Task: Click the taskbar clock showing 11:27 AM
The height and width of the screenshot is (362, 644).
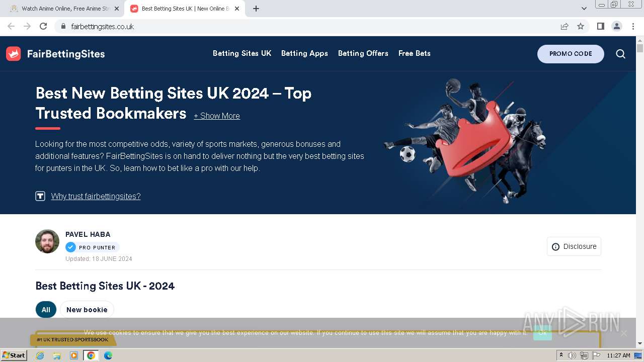Action: [x=618, y=355]
